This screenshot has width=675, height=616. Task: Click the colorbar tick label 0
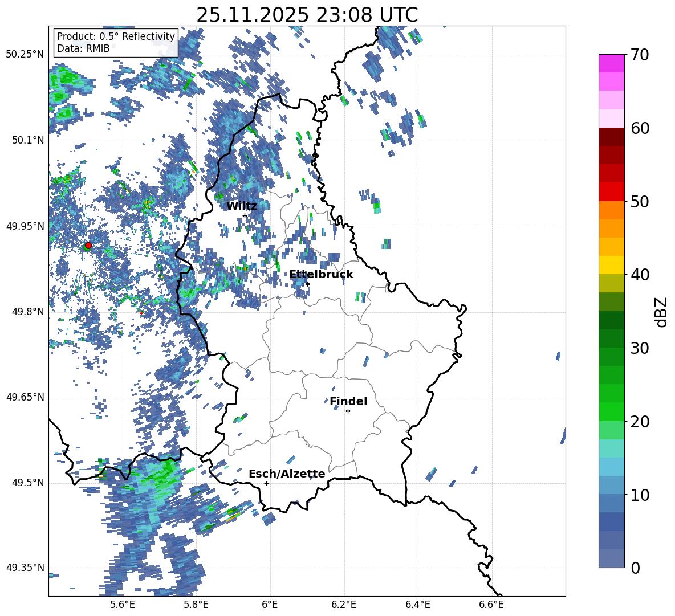(x=635, y=568)
